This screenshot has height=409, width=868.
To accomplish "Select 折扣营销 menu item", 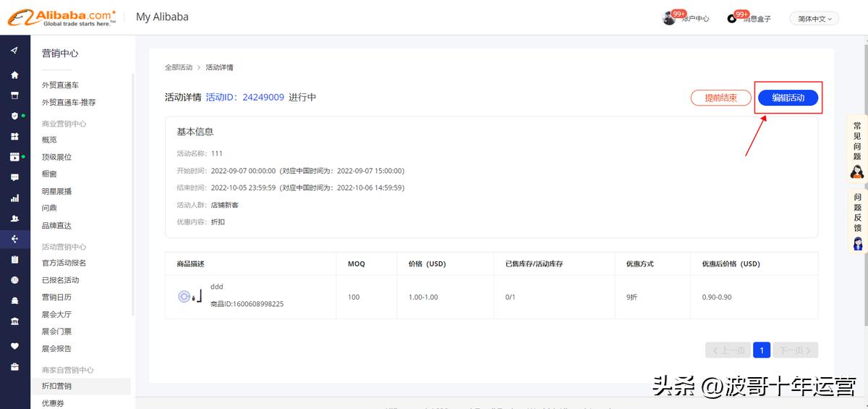I will coord(81,387).
